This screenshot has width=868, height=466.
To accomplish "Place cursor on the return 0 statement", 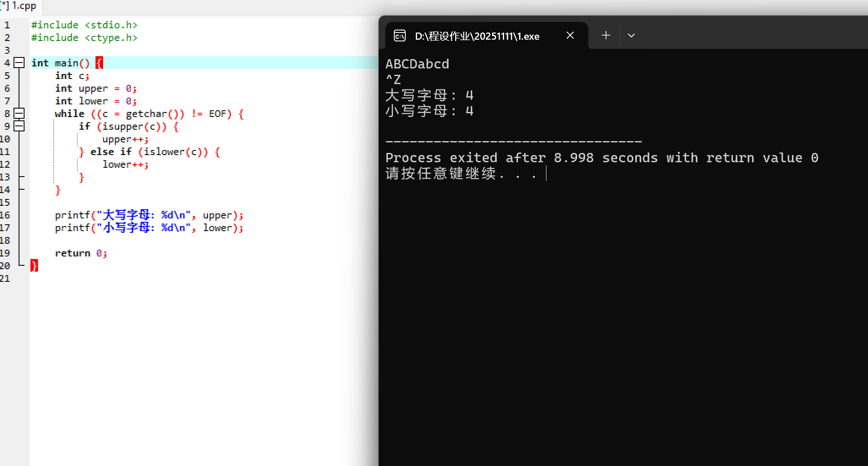I will (x=80, y=253).
